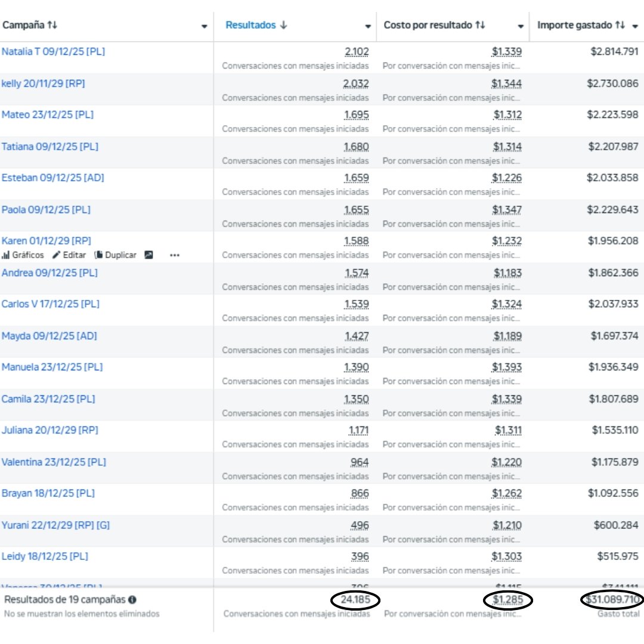
Task: Open Costo por resultado column dropdown caret
Action: pyautogui.click(x=521, y=26)
